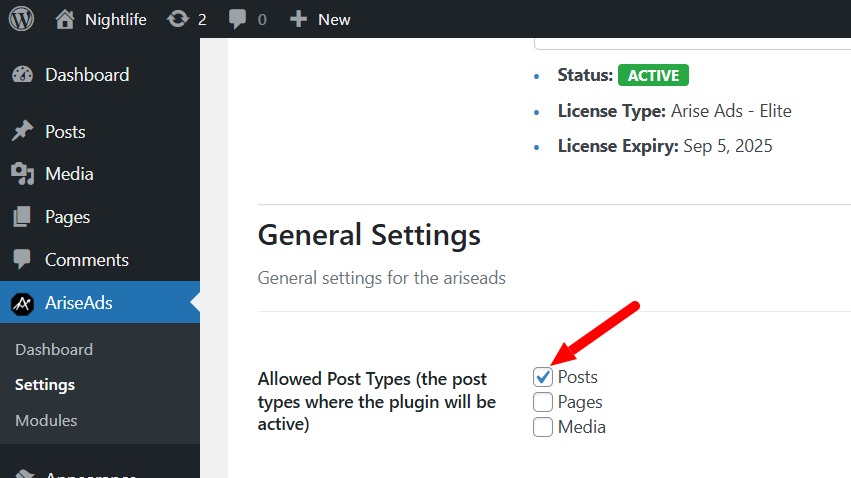This screenshot has height=478, width=851.
Task: Enable the Media post type checkbox
Action: click(543, 427)
